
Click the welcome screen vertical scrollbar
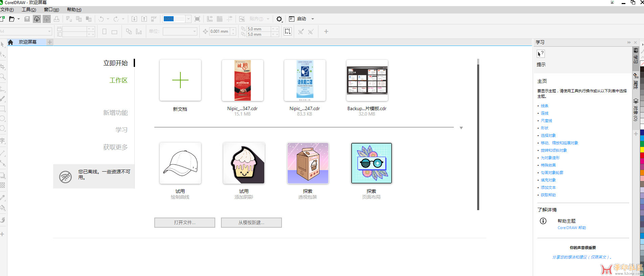478,134
